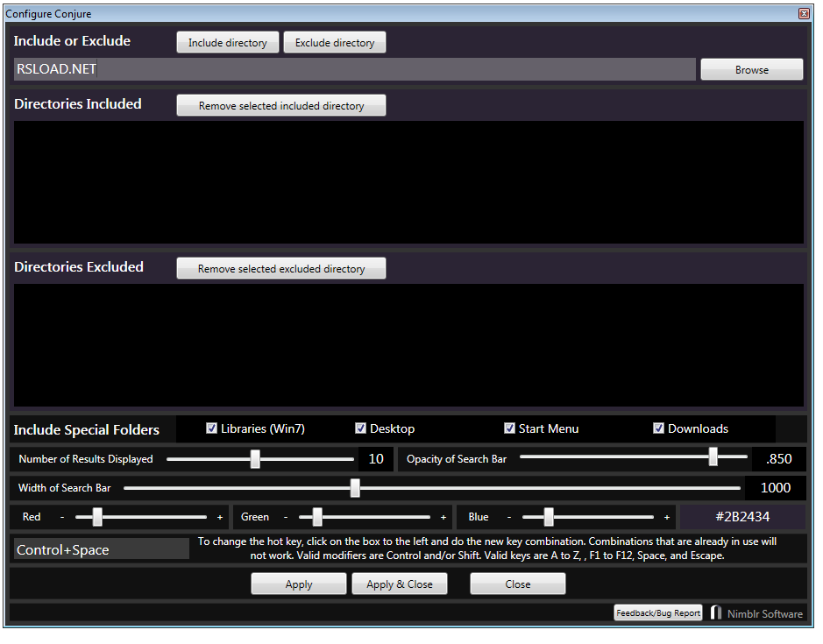Click the Red color slider thumb
Screen dimensions: 823x644
[97, 517]
